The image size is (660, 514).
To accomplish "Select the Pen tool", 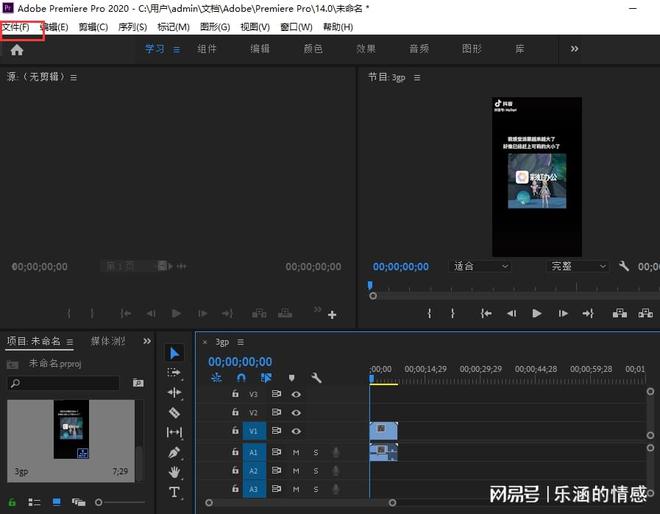I will (174, 453).
